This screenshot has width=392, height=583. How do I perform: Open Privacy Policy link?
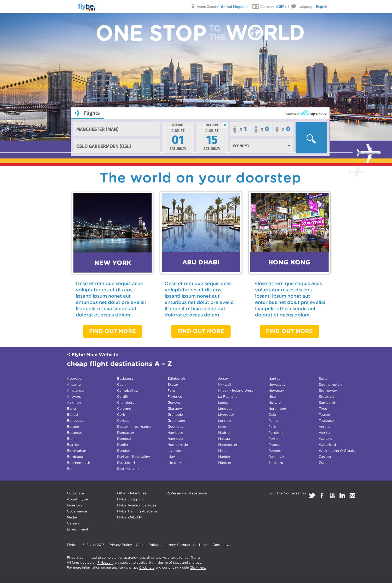[x=120, y=545]
